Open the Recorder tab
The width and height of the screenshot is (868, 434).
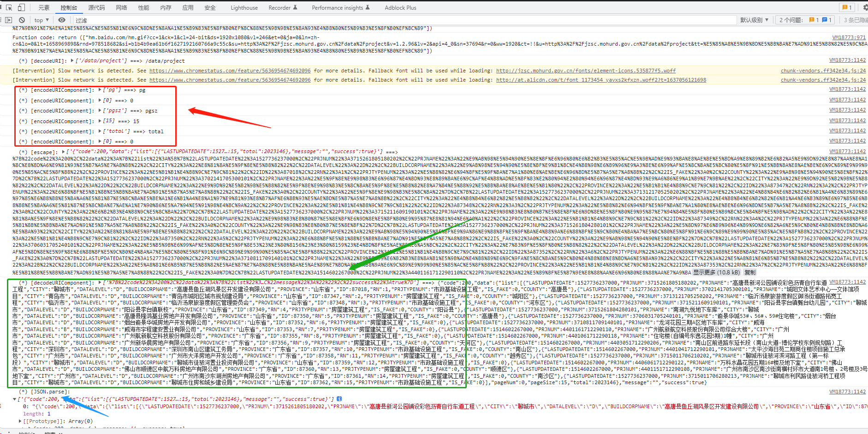[283, 7]
